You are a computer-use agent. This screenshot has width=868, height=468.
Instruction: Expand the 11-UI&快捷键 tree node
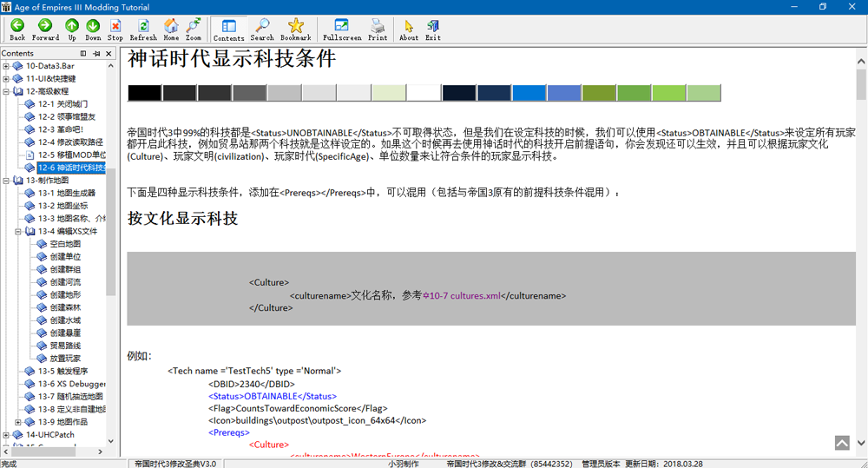pos(6,79)
